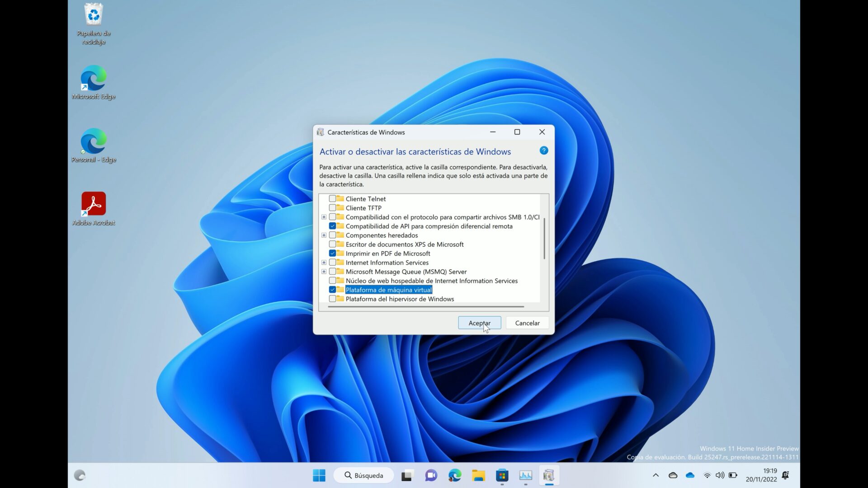
Task: Open the Start menu
Action: [319, 475]
